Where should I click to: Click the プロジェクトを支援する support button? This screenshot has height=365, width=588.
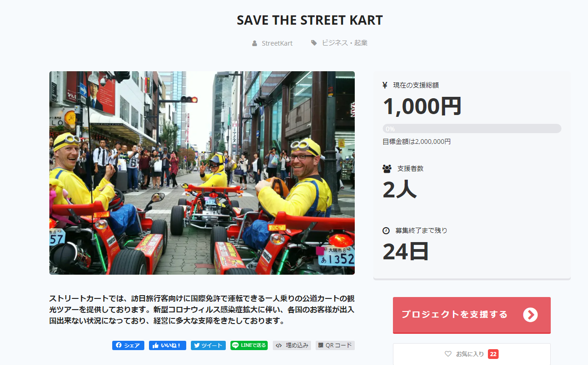(472, 315)
